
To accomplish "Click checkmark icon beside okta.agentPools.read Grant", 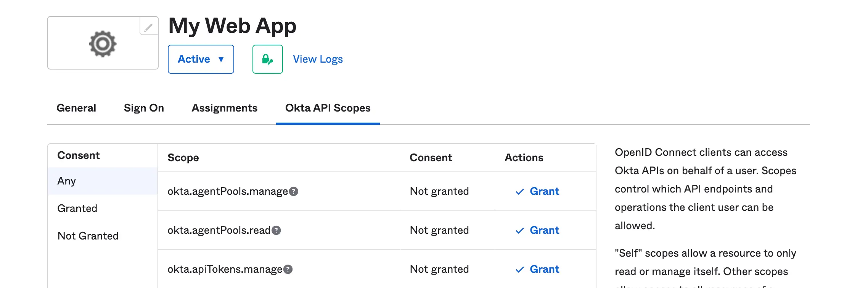I will (x=520, y=231).
